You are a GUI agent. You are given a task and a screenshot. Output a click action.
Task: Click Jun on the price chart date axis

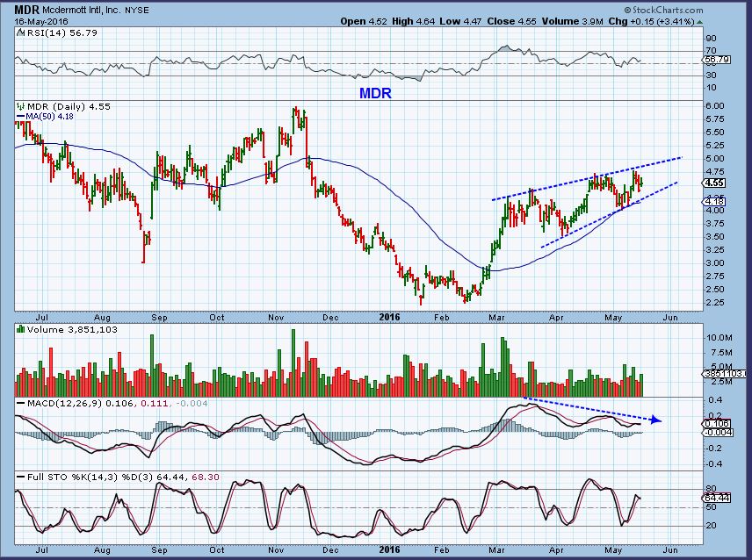[x=670, y=317]
